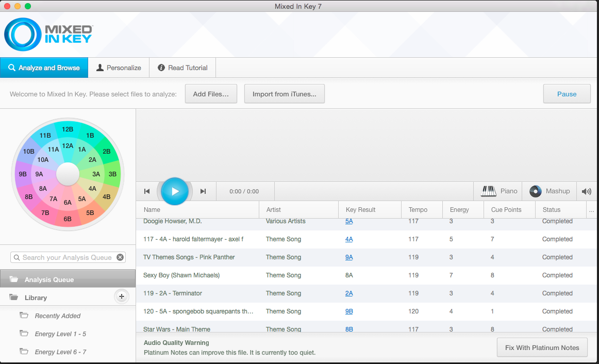599x364 pixels.
Task: Select 9A on the Camelot wheel
Action: pyautogui.click(x=39, y=174)
